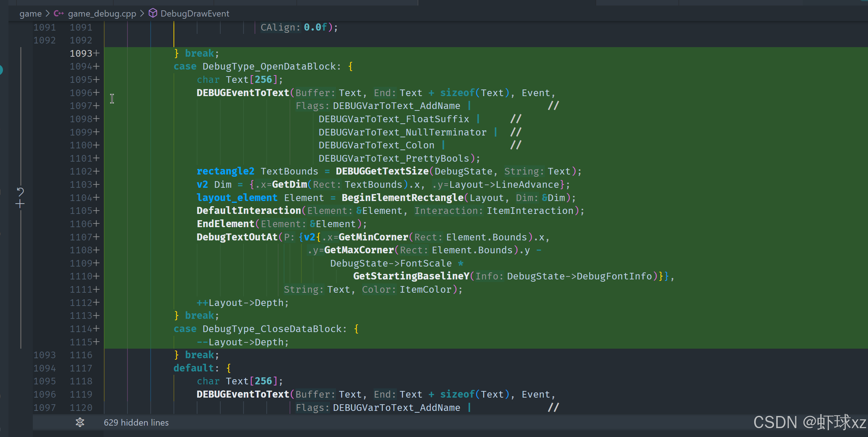Click the GetStartingBaselineY function name
This screenshot has height=437, width=868.
[411, 276]
